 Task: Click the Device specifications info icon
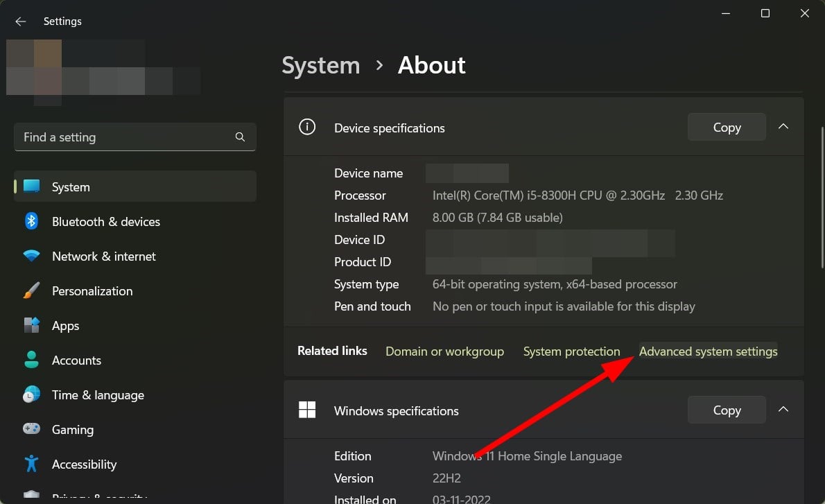coord(307,127)
